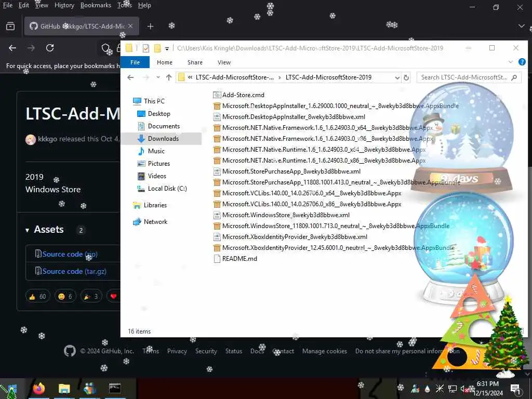
Task: Select Desktop in navigation pane
Action: [154, 114]
